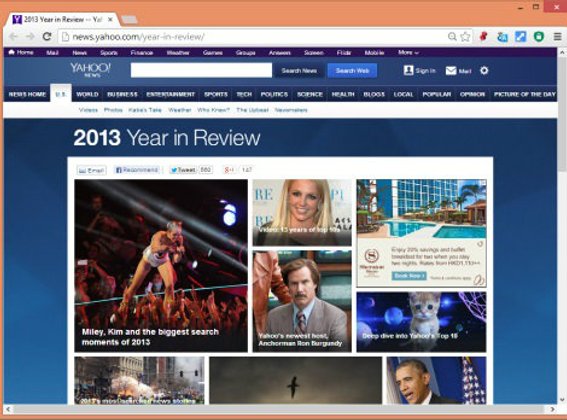Open the 13 years of top 10s video
The image size is (567, 420).
[x=302, y=213]
